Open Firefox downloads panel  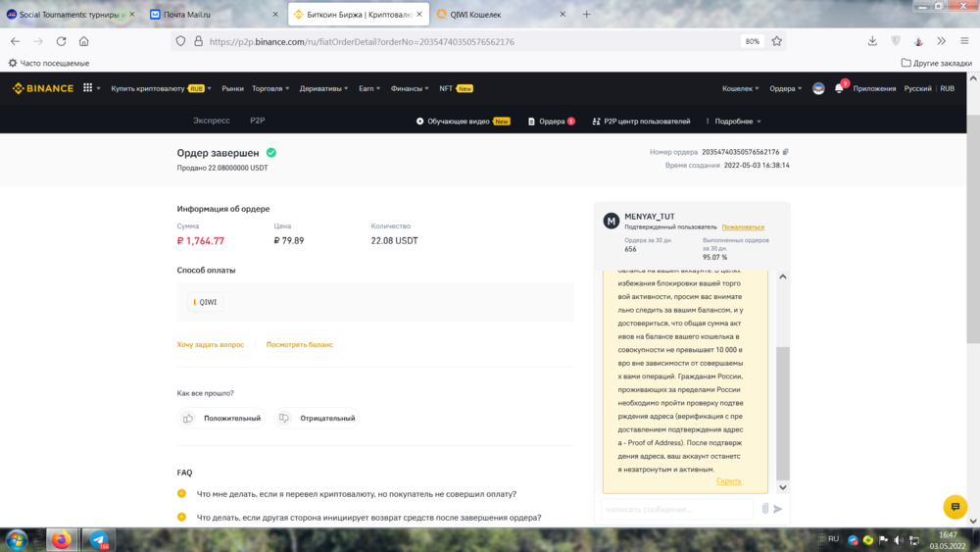(x=872, y=41)
